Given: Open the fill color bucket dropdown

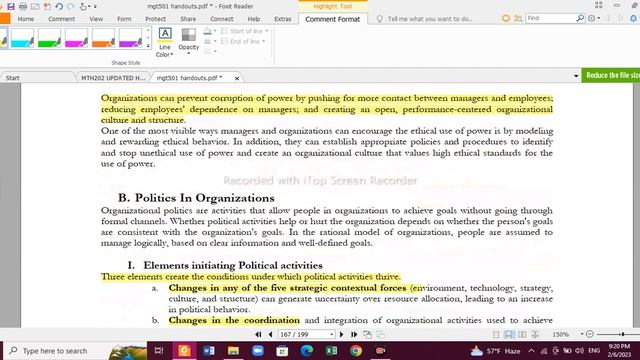Looking at the screenshot, I should pyautogui.click(x=210, y=31).
